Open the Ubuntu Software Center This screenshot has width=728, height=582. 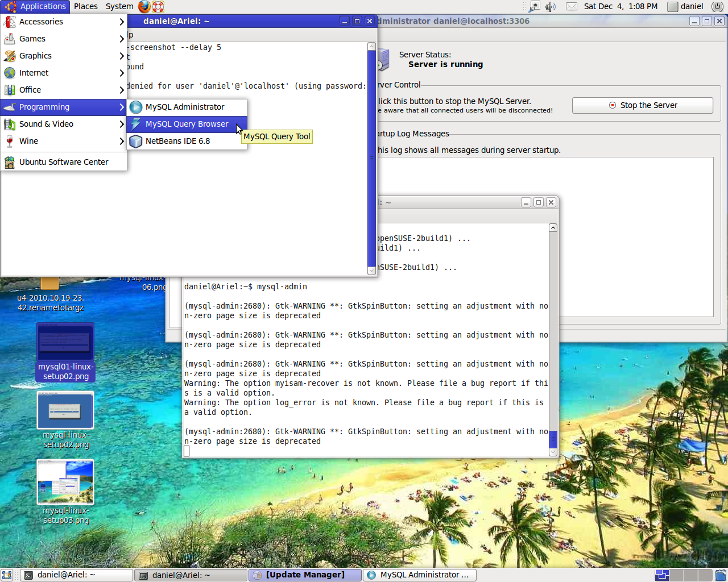click(x=63, y=161)
